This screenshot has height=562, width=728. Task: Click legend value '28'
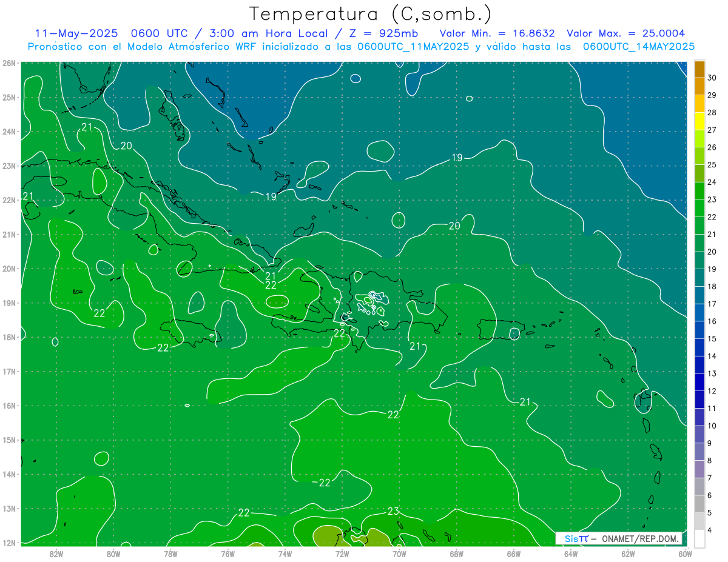coord(712,112)
